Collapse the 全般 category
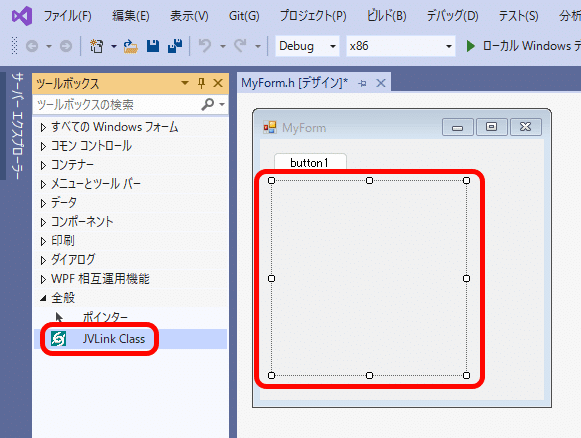Screen dimensions: 581x438 coord(43,298)
